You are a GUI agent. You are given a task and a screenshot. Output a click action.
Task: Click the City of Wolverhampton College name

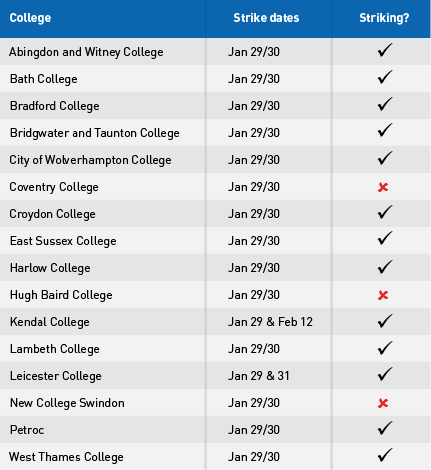(x=90, y=160)
